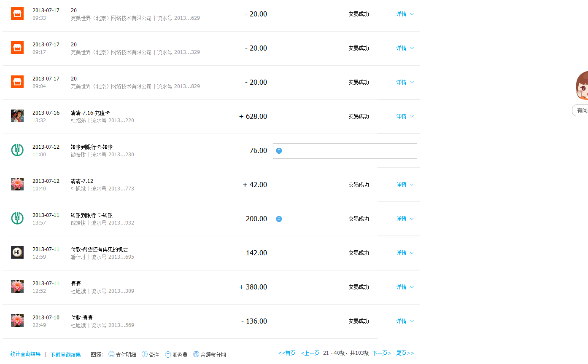Image resolution: width=588 pixels, height=364 pixels.
Task: Go to next page via 下一页
Action: (x=381, y=353)
